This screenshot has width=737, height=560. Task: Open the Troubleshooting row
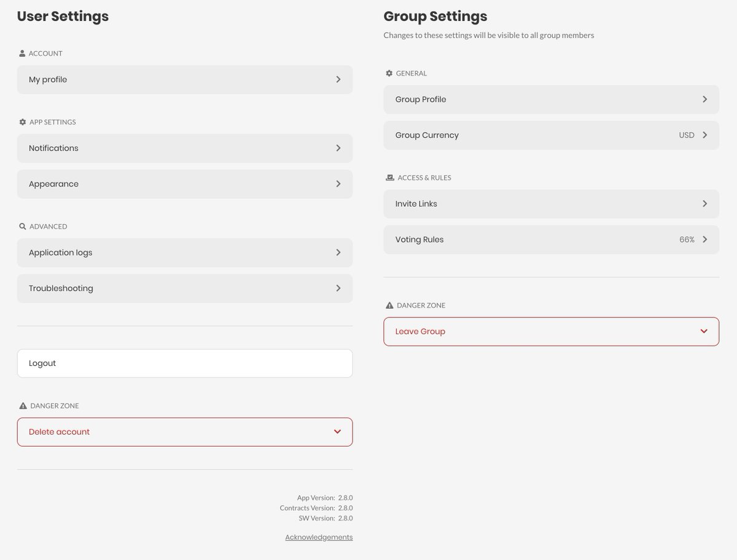pos(185,289)
